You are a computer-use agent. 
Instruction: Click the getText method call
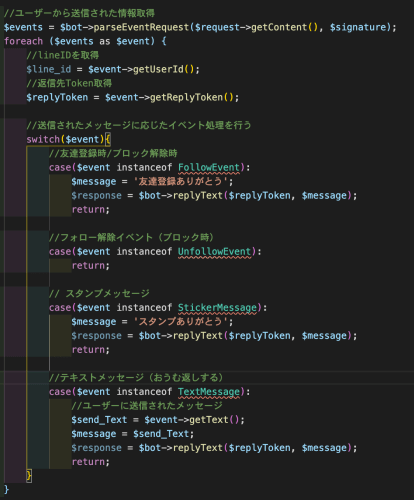209,419
